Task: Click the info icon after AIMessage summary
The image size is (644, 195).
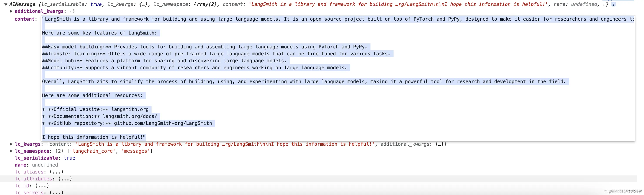Action: click(614, 4)
